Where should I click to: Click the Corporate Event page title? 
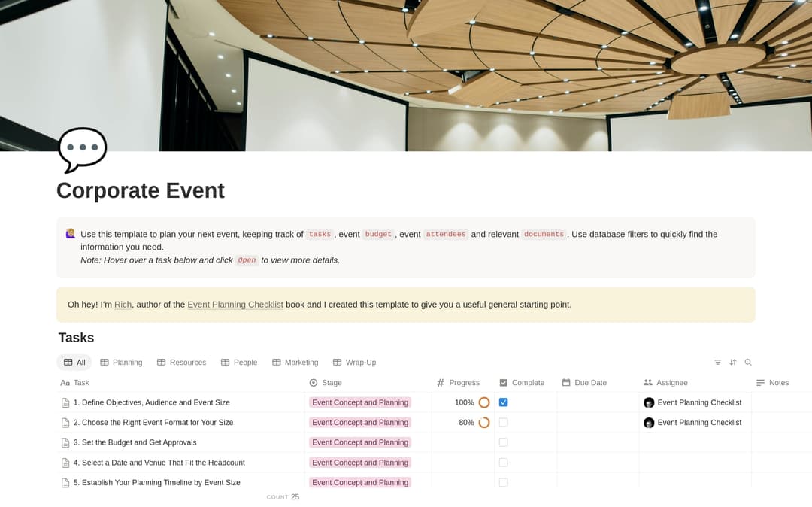pyautogui.click(x=141, y=190)
